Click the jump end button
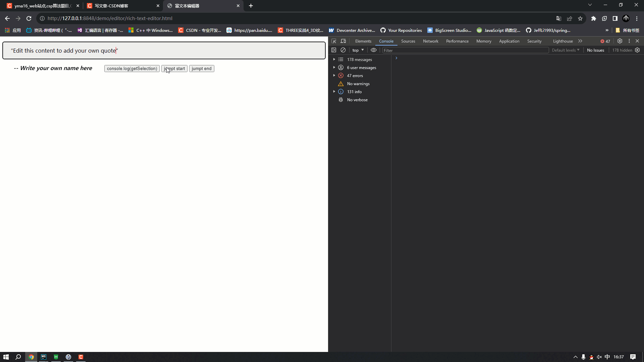This screenshot has width=644, height=362. coord(201,68)
